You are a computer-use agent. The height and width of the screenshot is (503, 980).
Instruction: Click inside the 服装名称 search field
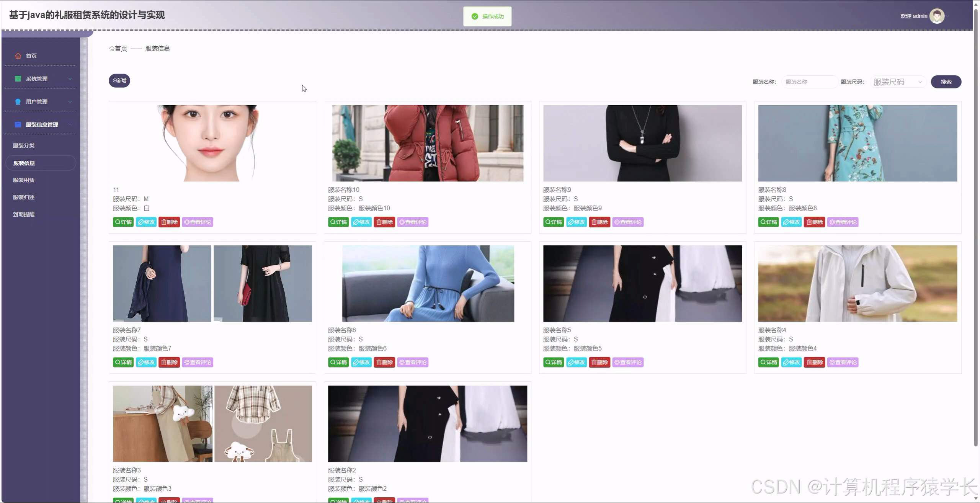pos(810,82)
